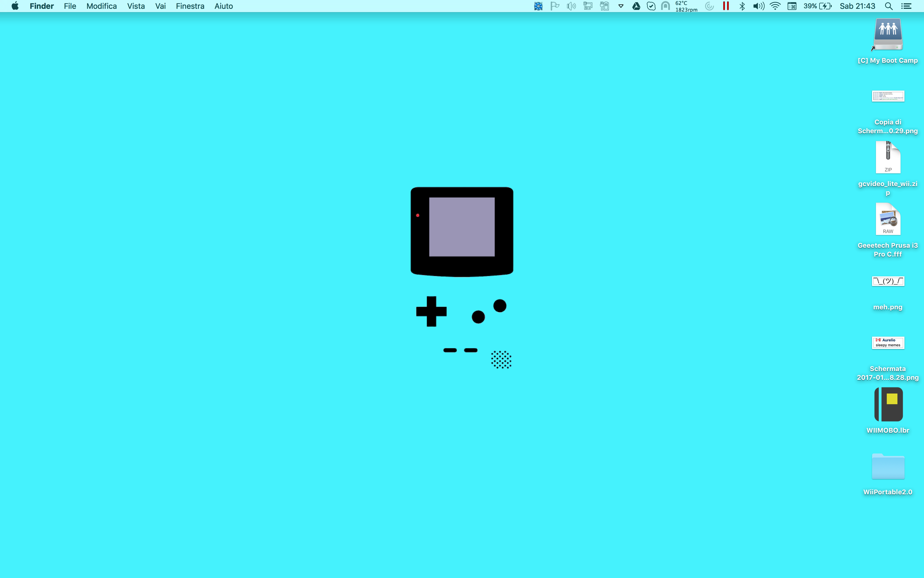
Task: Click the gray spiral menu bar icon
Action: 709,6
